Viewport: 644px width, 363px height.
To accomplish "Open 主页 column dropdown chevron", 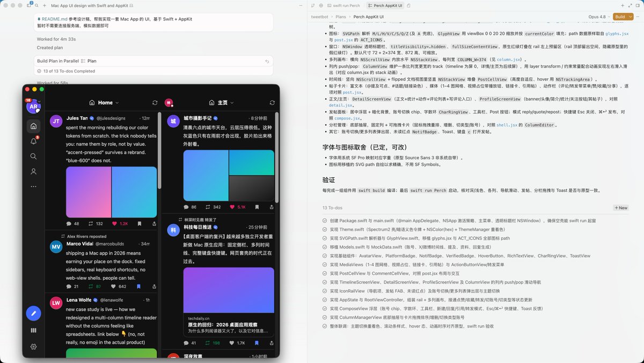I will tap(233, 103).
